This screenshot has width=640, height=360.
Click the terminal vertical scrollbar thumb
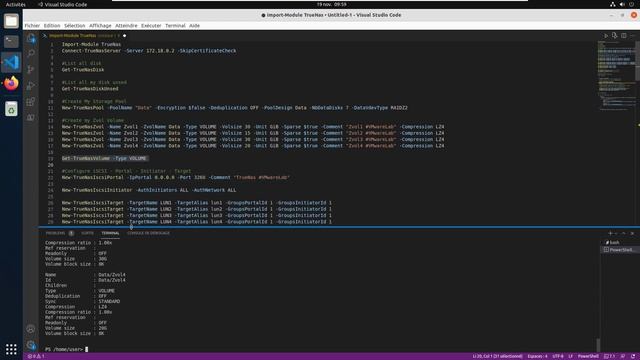598,345
